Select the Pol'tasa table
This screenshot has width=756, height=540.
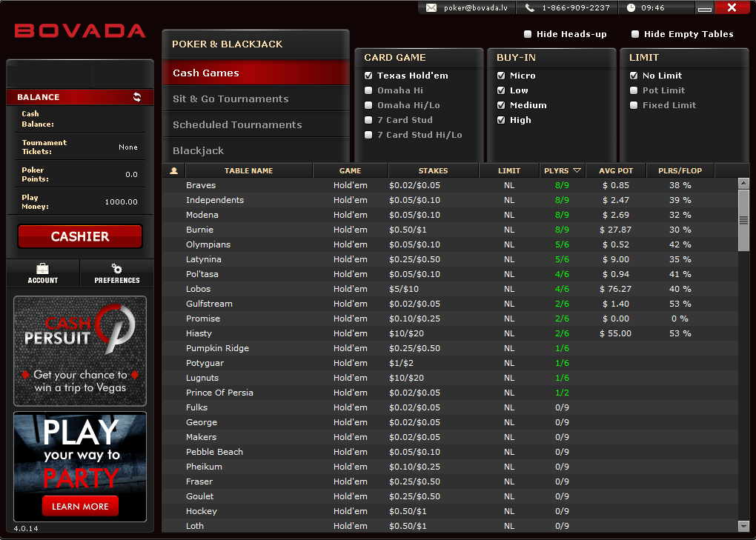449,274
